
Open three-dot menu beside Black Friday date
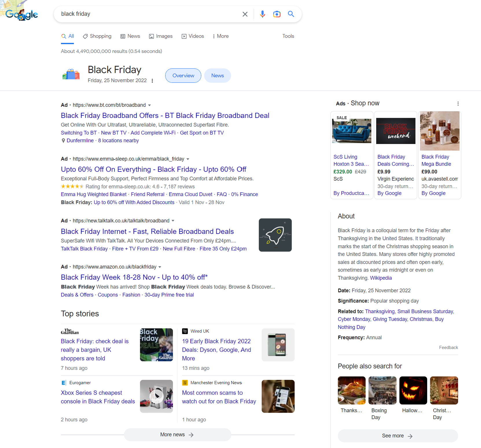152,81
